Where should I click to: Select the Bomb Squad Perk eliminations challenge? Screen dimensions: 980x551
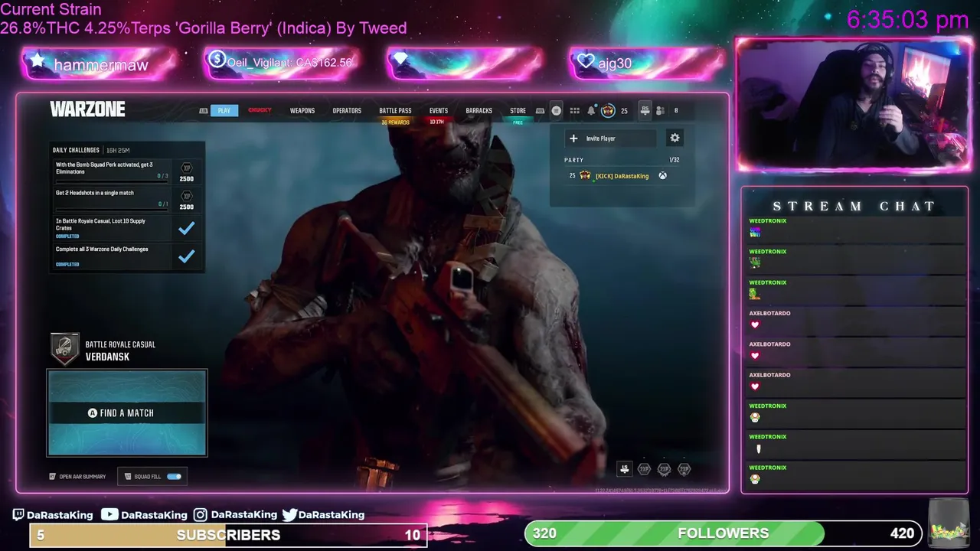(x=127, y=171)
